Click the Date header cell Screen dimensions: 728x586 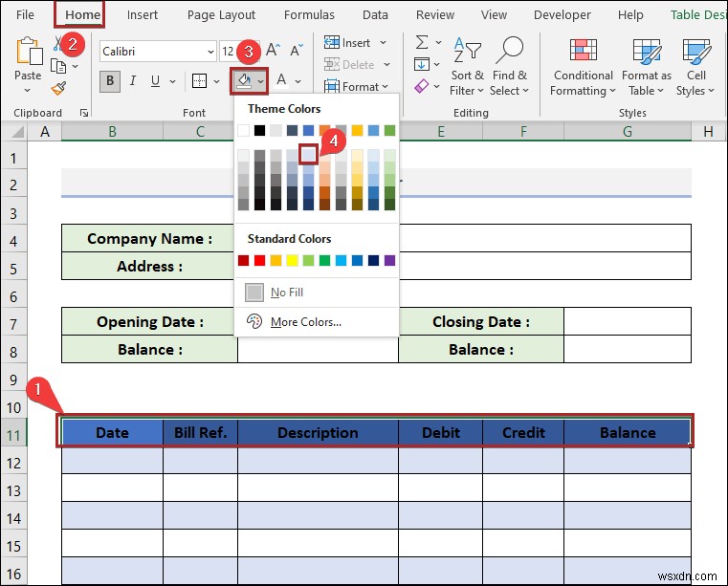[x=112, y=433]
